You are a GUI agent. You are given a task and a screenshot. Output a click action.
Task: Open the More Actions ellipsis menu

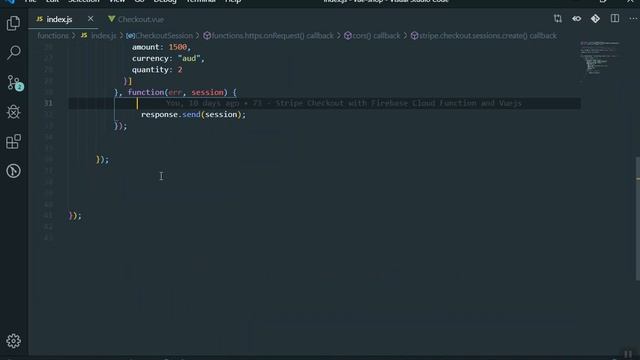(x=633, y=19)
